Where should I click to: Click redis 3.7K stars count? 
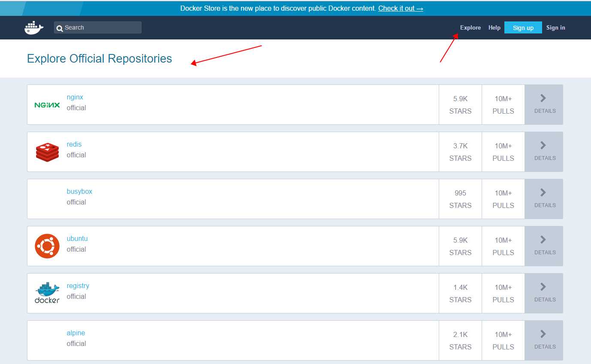(x=460, y=146)
